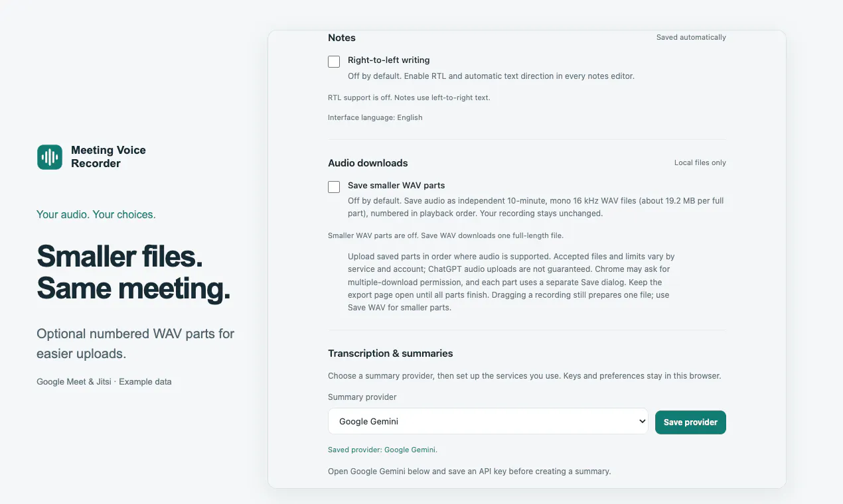Click the Meeting Voice Recorder title text
Screen dimensions: 843x504
[108, 157]
